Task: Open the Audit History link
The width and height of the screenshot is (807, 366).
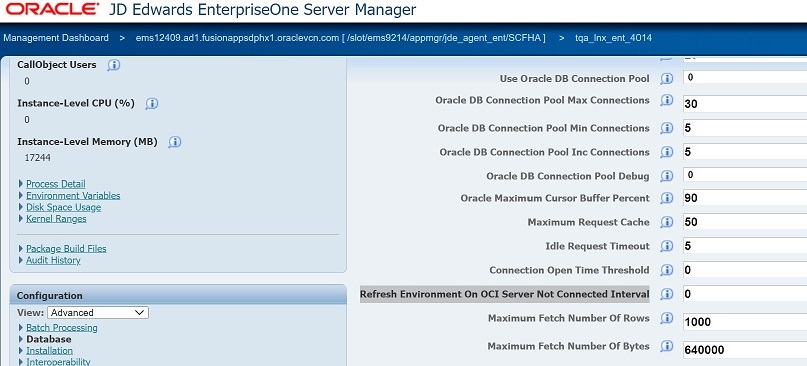Action: (x=53, y=260)
